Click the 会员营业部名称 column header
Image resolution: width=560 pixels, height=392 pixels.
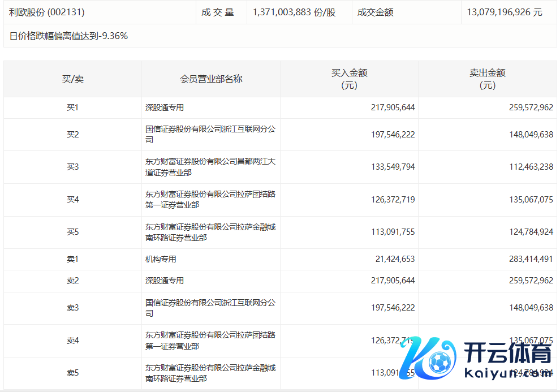pyautogui.click(x=211, y=79)
